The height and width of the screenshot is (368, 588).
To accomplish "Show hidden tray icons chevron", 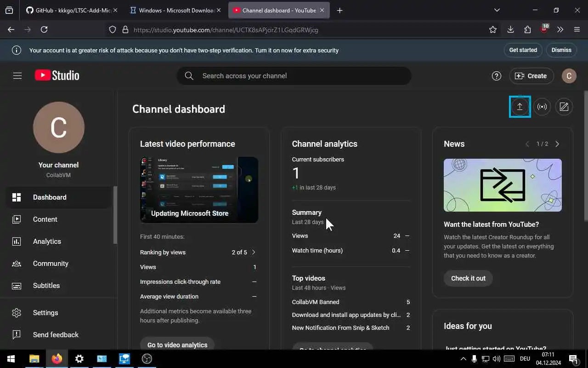I will [x=463, y=359].
